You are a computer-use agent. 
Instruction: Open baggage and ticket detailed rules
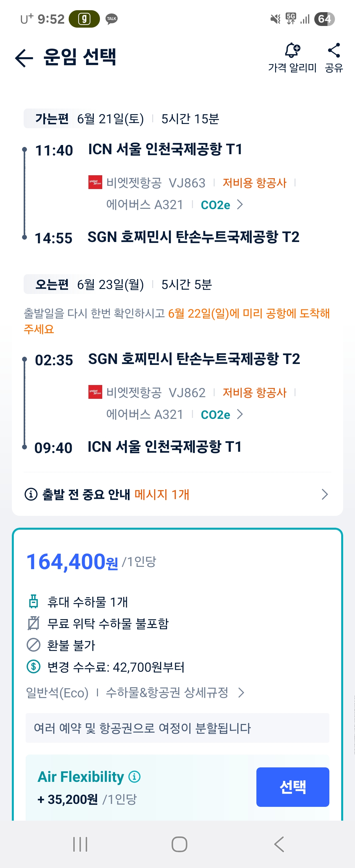[x=175, y=693]
